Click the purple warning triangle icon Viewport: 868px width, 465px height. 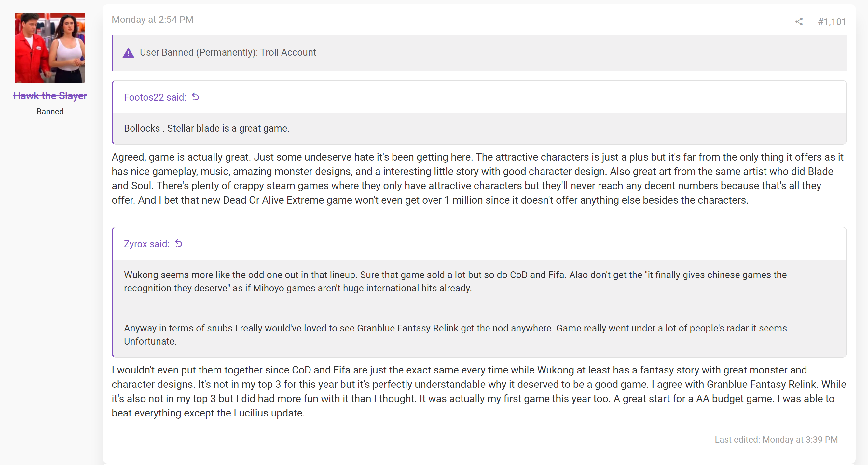128,53
